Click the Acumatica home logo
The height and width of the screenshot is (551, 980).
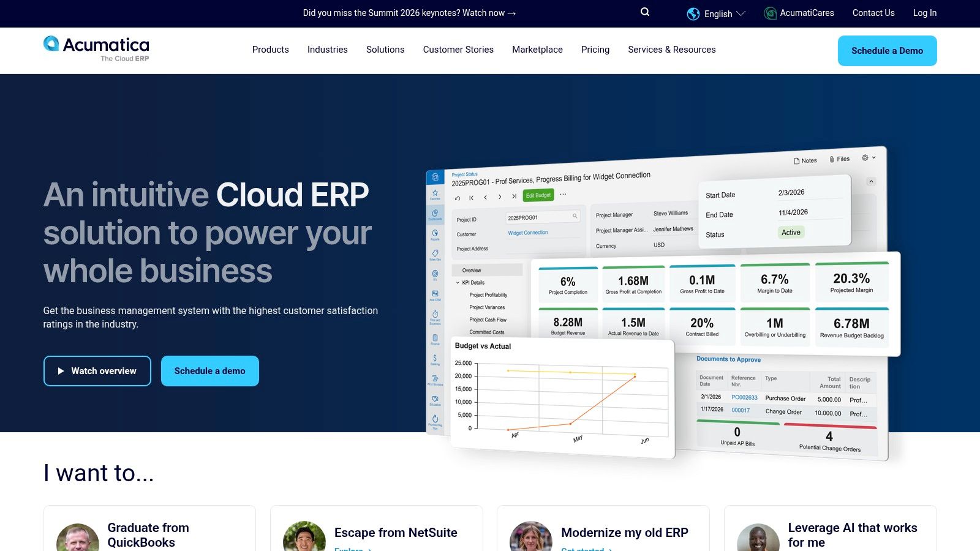pyautogui.click(x=96, y=49)
